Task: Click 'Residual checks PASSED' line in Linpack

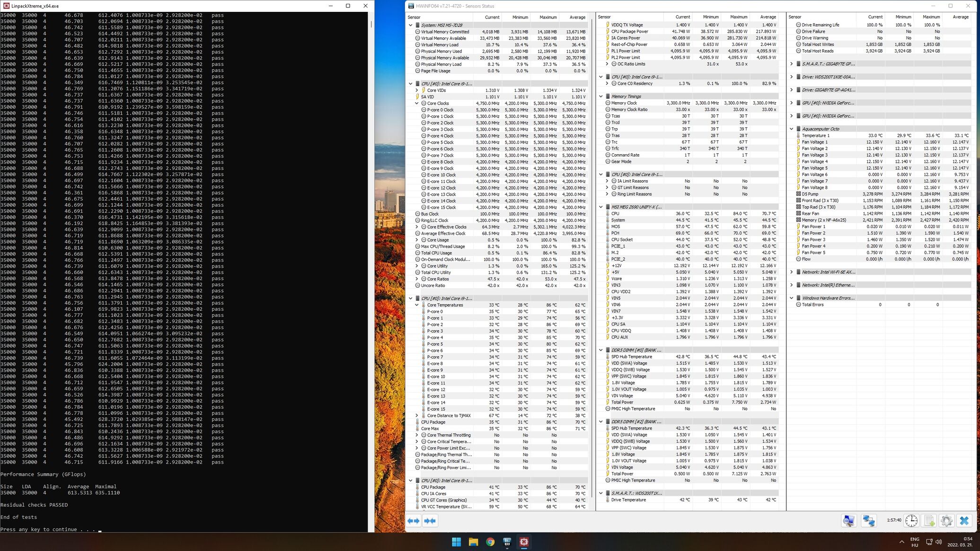Action: [x=34, y=505]
